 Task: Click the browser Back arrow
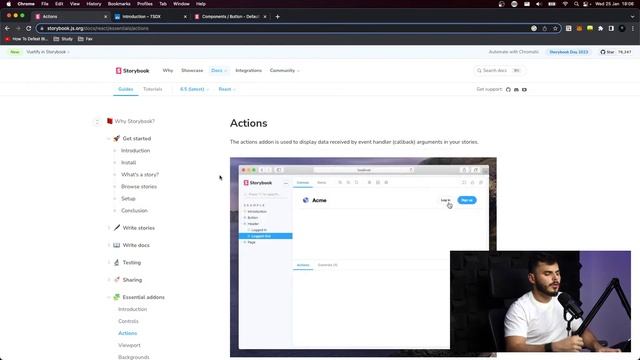7,28
